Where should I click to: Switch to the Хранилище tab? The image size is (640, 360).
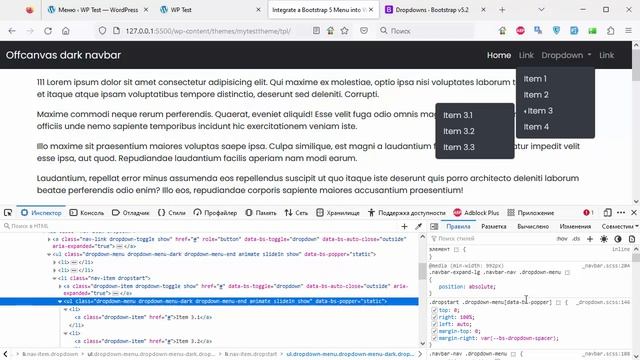pyautogui.click(x=338, y=213)
